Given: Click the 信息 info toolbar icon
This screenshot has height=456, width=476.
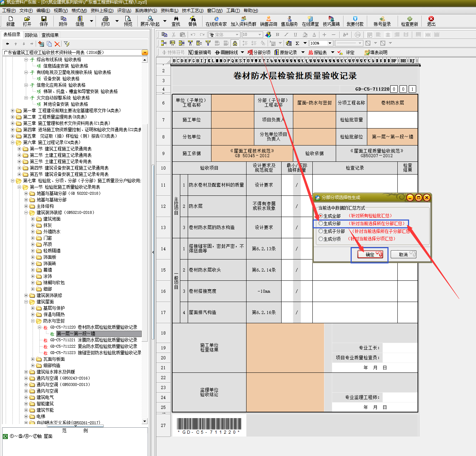Looking at the screenshot, I should pyautogui.click(x=80, y=21).
